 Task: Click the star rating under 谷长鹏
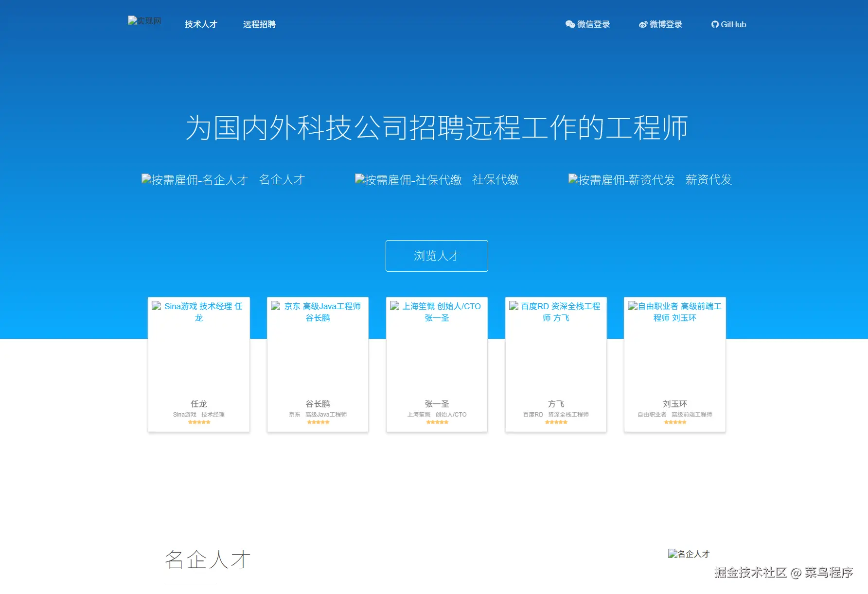[x=318, y=422]
